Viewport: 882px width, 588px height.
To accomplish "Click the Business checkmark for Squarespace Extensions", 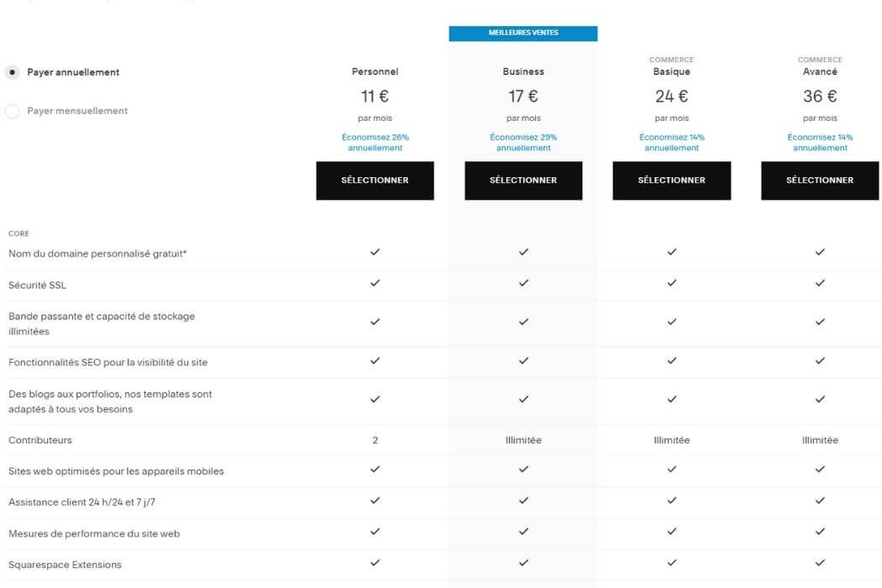I will click(523, 564).
